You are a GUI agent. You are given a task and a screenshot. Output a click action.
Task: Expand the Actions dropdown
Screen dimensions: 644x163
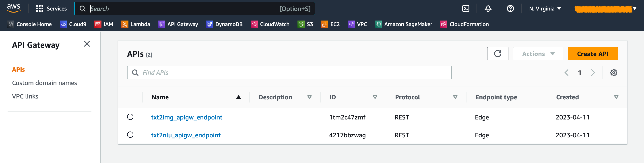(538, 54)
